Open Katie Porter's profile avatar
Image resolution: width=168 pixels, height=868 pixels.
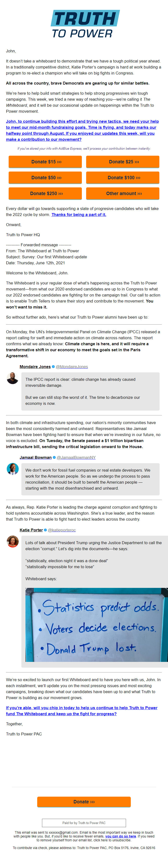[x=12, y=542]
